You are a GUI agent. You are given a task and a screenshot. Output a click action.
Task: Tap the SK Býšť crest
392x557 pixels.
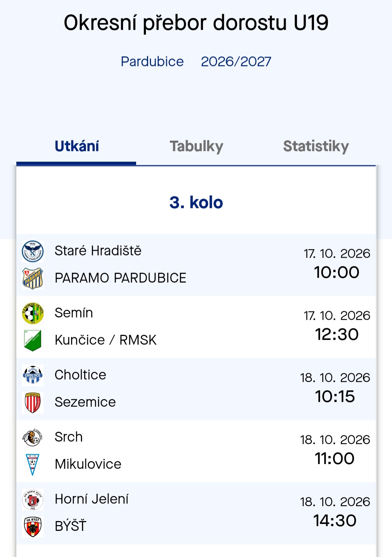click(33, 527)
